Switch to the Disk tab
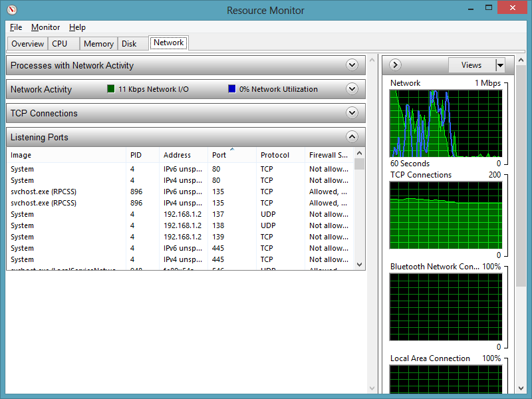The width and height of the screenshot is (532, 399). click(129, 44)
